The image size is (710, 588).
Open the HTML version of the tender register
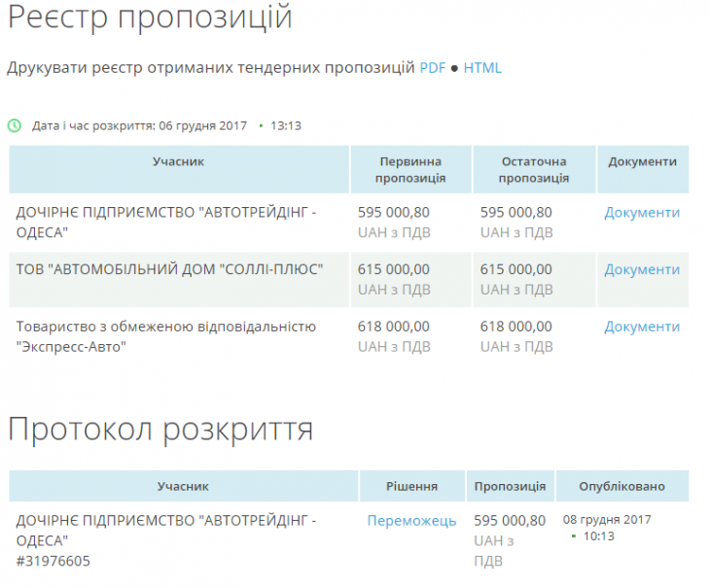(x=482, y=68)
